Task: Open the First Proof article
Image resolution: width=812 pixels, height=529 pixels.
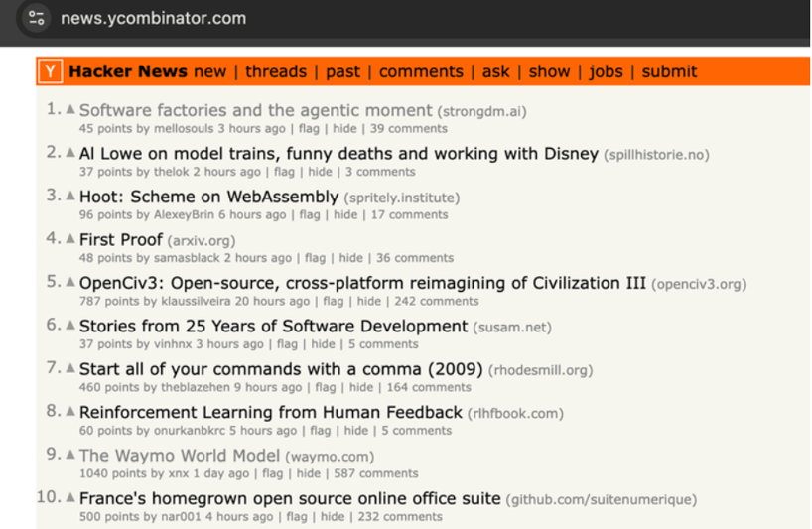Action: tap(121, 239)
